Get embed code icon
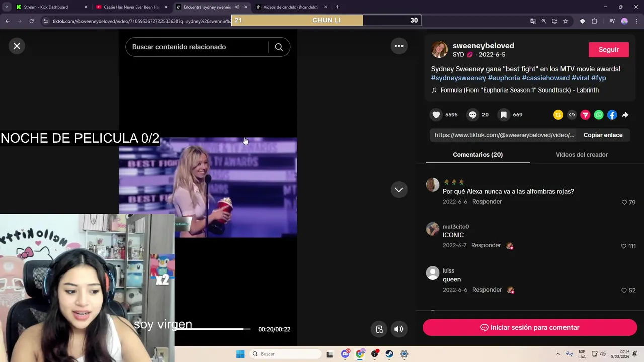644x362 pixels. point(572,115)
